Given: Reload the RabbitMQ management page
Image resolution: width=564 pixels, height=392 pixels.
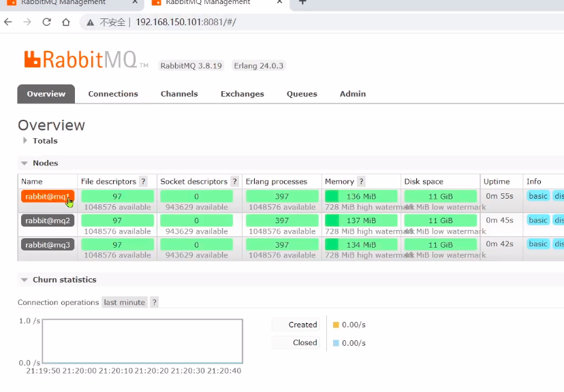Looking at the screenshot, I should click(x=46, y=22).
